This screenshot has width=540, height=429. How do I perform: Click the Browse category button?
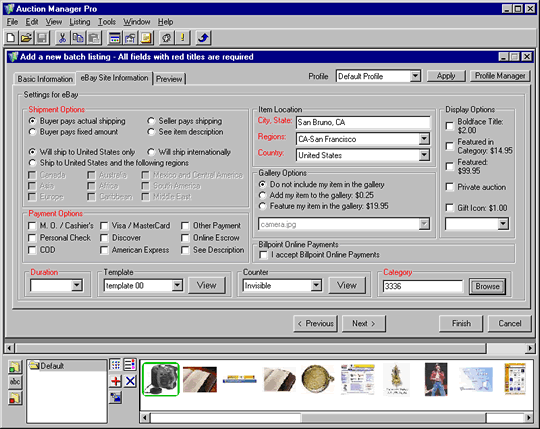[x=487, y=286]
